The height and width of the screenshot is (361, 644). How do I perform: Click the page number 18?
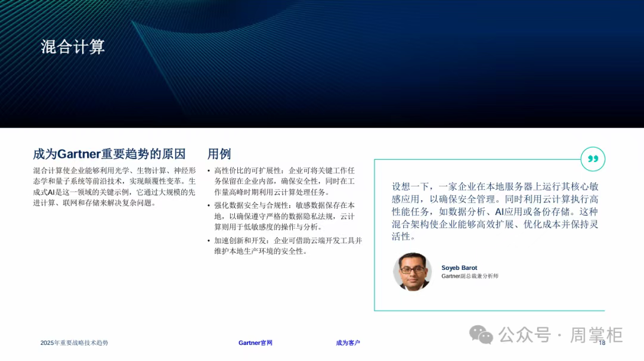(602, 343)
